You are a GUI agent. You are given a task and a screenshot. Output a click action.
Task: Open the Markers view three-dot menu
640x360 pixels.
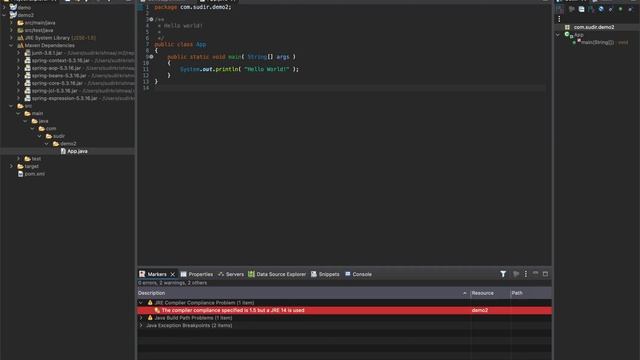526,274
